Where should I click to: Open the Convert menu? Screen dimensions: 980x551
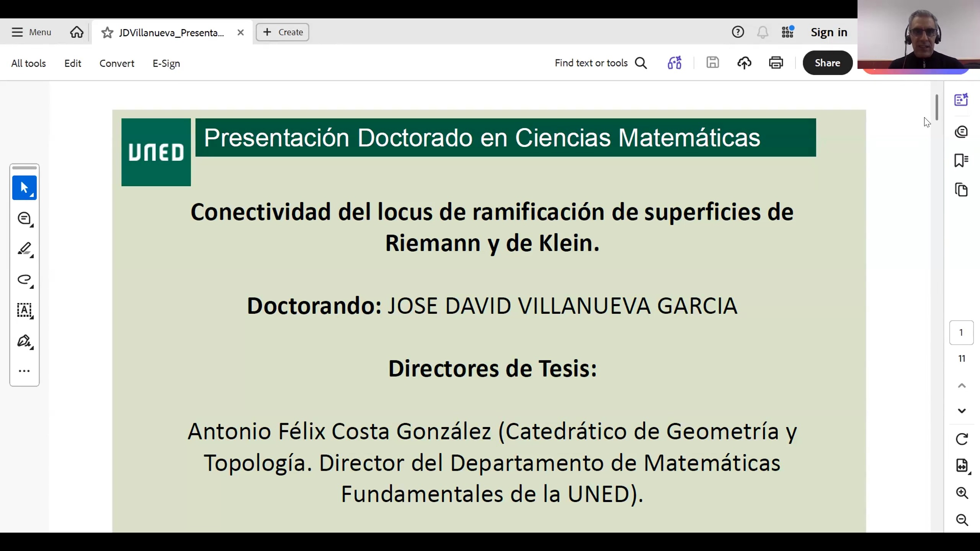click(x=117, y=63)
